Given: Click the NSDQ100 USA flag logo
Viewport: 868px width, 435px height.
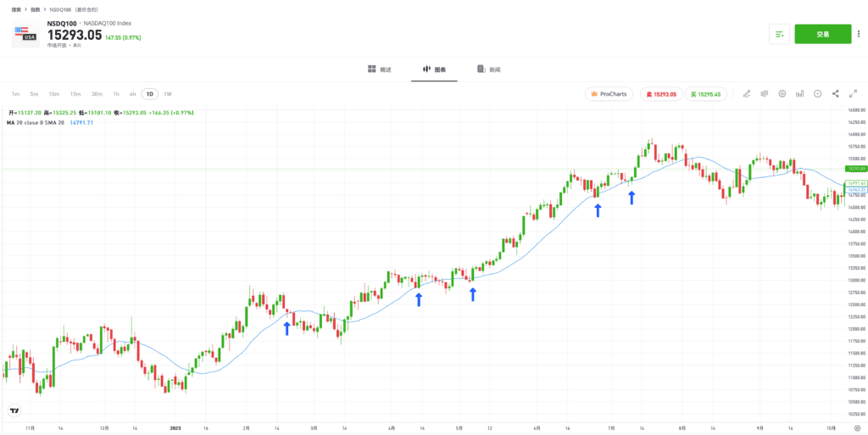Looking at the screenshot, I should click(25, 34).
